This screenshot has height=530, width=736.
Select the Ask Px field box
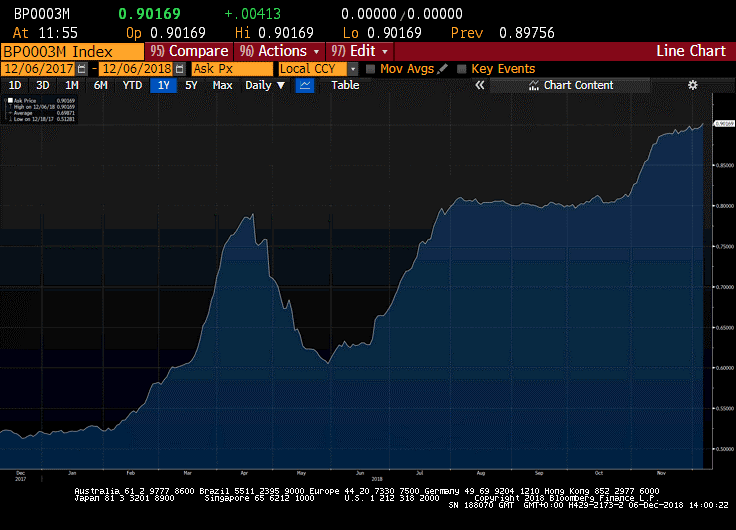coord(232,69)
